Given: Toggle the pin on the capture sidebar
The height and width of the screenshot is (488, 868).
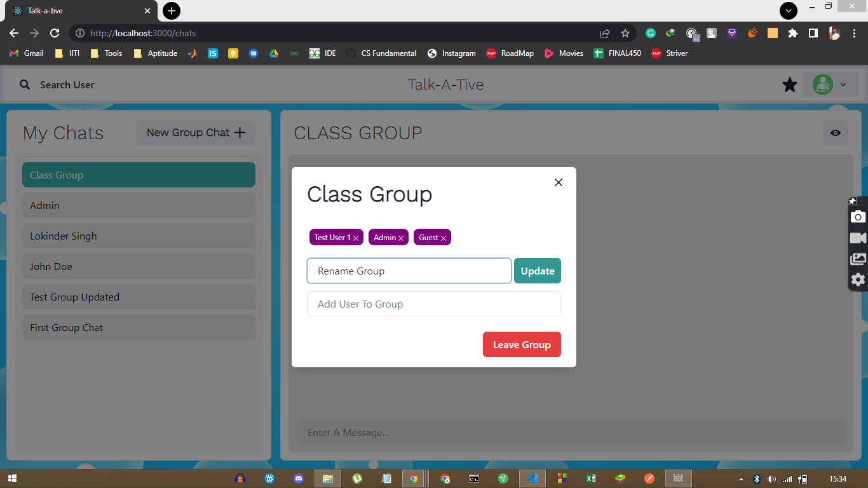Looking at the screenshot, I should point(852,201).
